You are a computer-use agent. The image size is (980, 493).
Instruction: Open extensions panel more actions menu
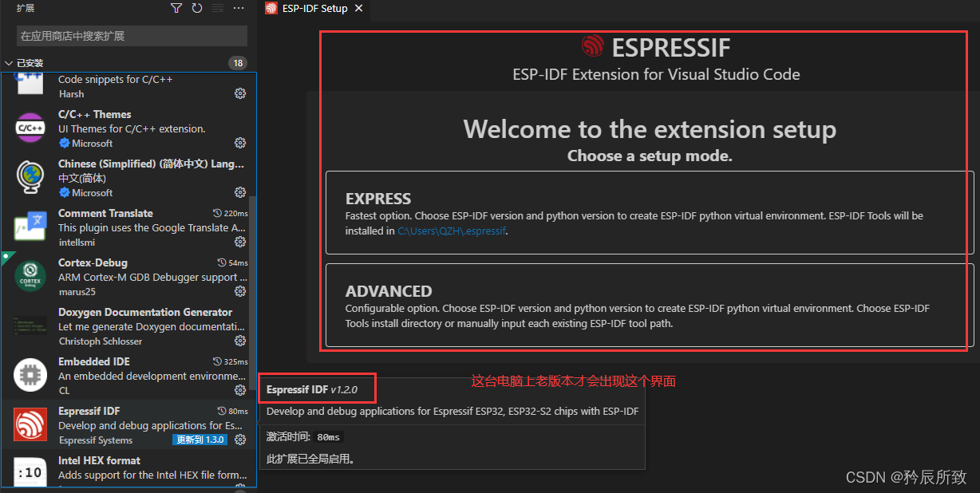click(x=239, y=8)
